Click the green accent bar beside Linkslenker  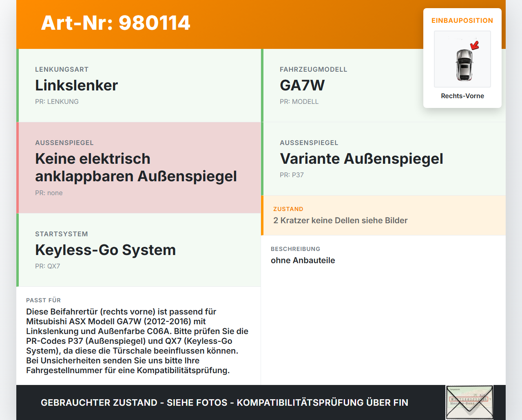(x=17, y=86)
